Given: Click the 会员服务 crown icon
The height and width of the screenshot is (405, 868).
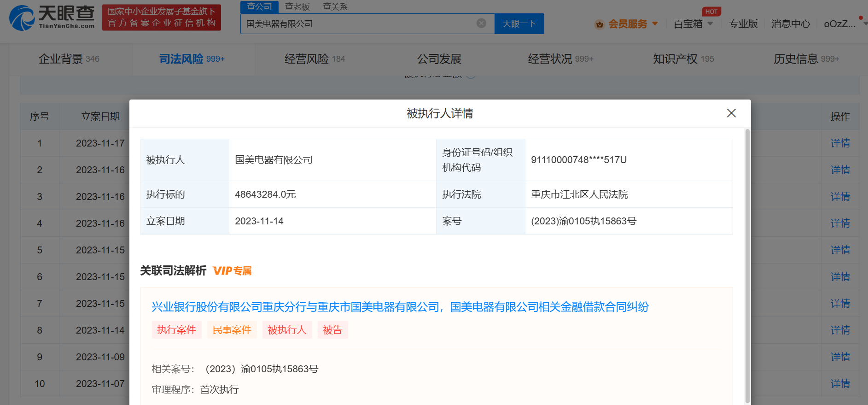Looking at the screenshot, I should [599, 24].
